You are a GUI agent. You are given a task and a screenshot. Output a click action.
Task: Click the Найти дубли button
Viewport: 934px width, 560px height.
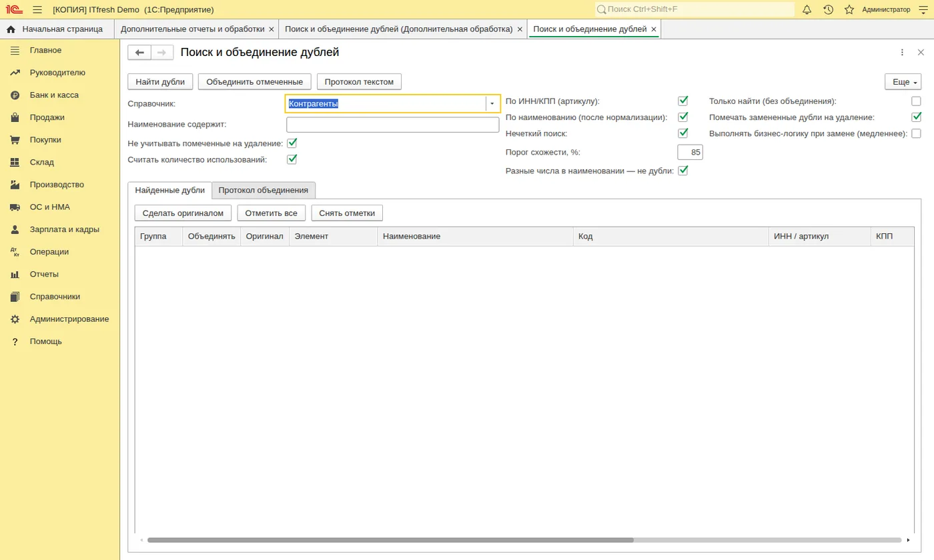(160, 81)
